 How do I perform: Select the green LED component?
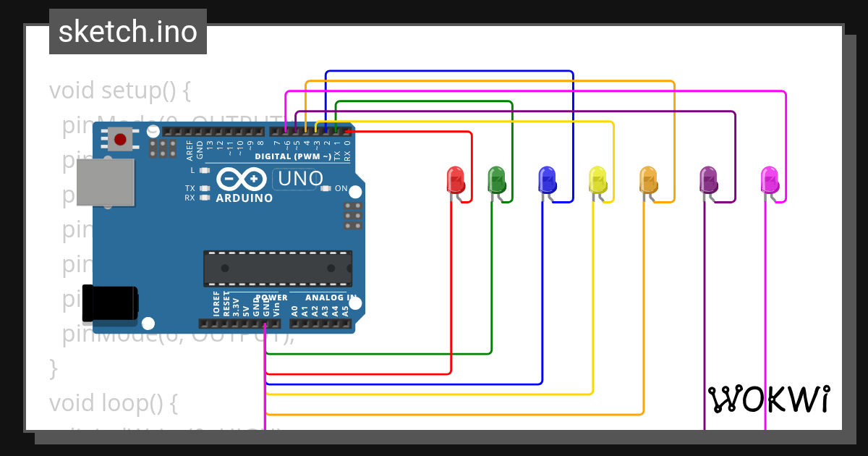496,180
